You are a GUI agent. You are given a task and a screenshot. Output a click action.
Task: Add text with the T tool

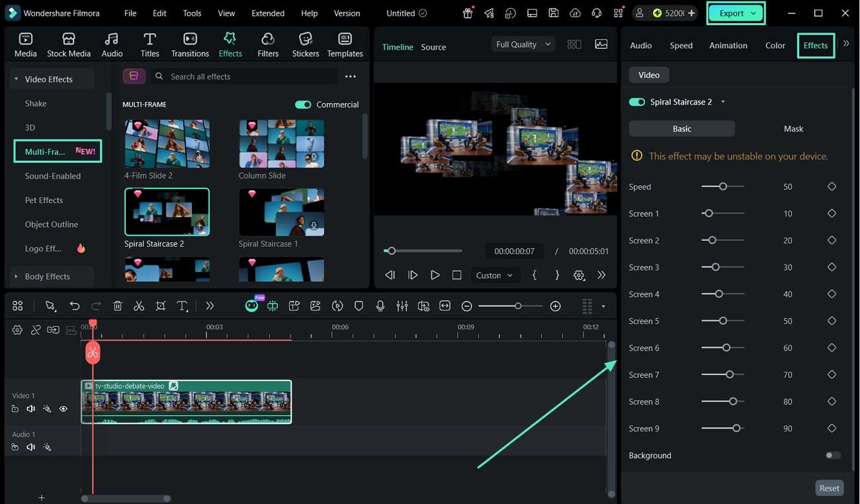coord(183,306)
